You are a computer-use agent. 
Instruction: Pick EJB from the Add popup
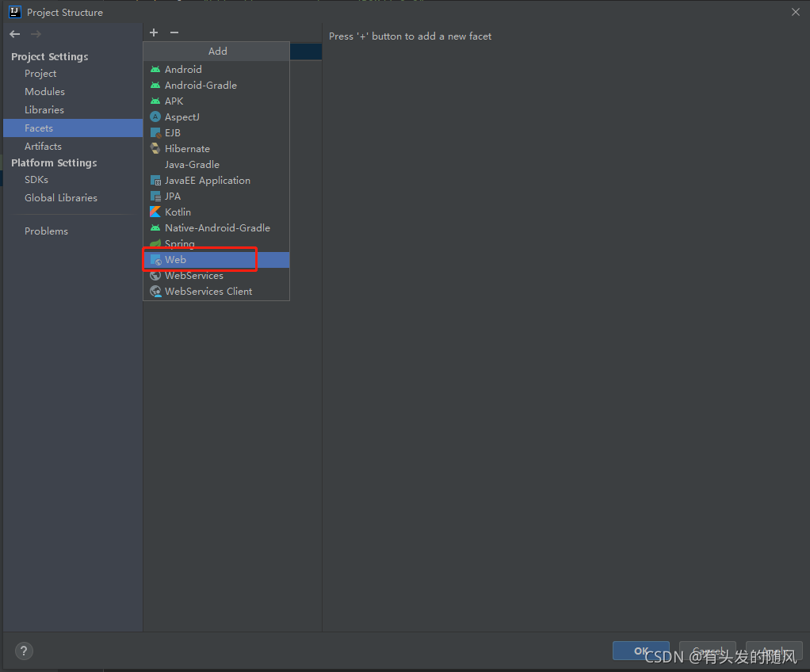point(216,133)
